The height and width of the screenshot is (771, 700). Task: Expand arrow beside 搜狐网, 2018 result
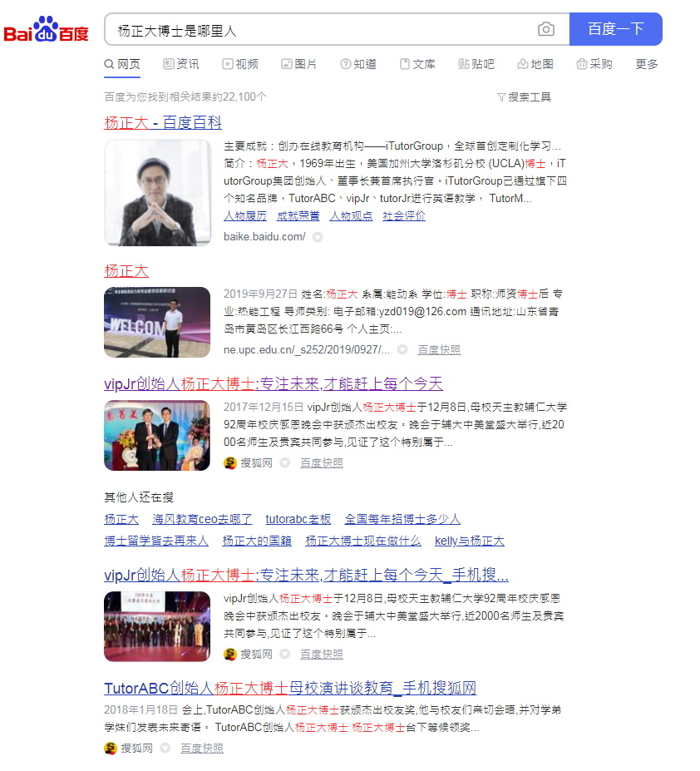[165, 748]
